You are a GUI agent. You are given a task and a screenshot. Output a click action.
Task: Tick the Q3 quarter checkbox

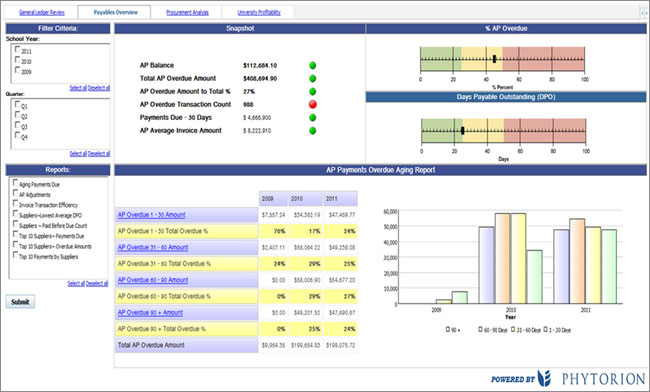[x=17, y=125]
